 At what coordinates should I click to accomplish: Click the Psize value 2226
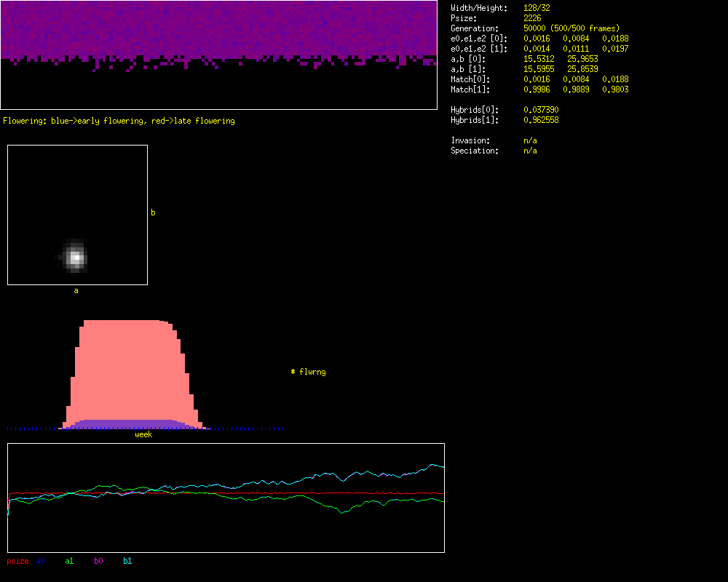532,18
